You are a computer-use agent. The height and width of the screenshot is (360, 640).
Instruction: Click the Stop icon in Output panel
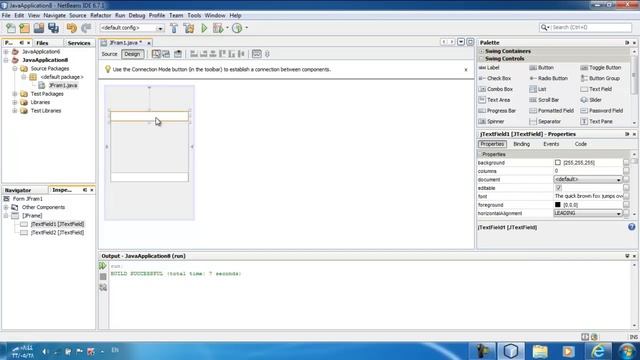tap(103, 277)
